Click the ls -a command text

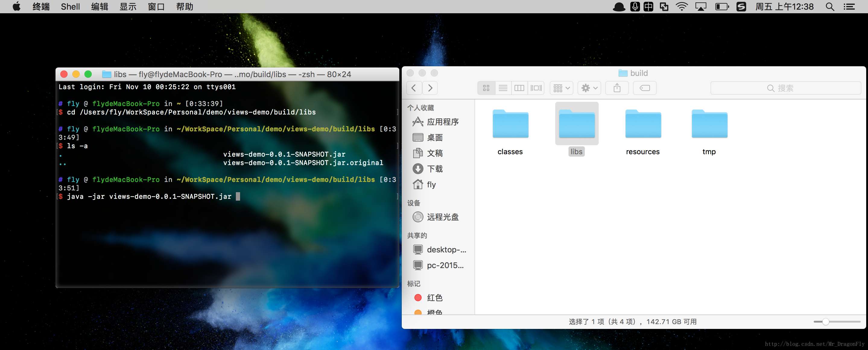78,146
